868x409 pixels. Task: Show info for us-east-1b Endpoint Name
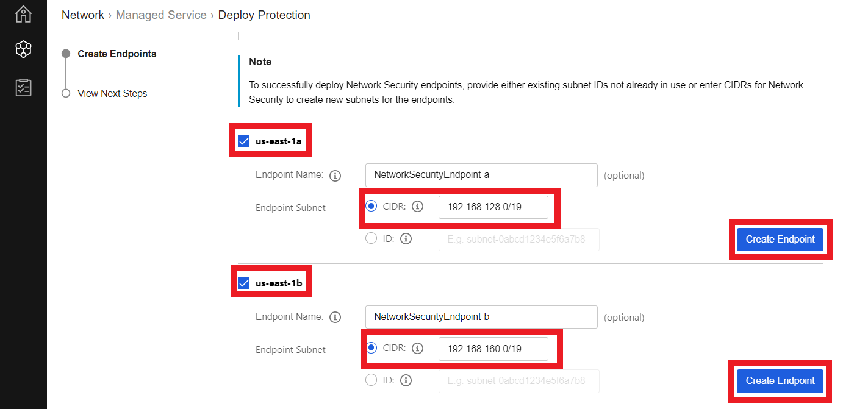[335, 318]
